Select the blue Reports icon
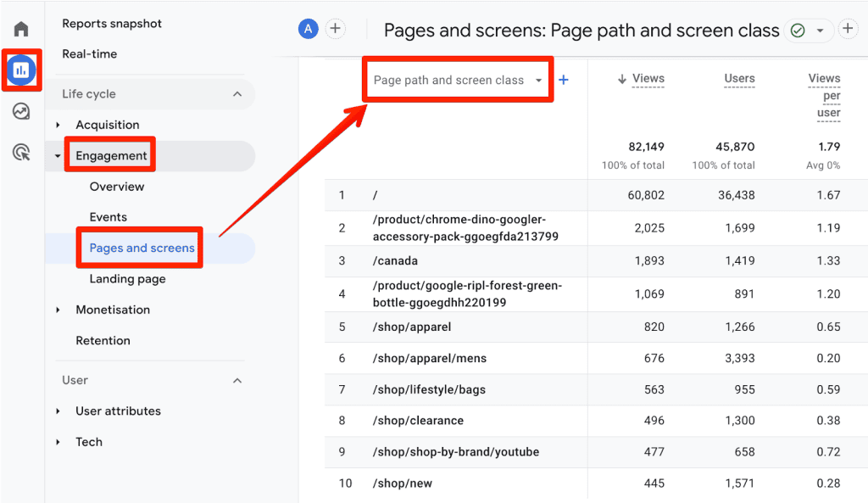This screenshot has height=503, width=868. (x=19, y=70)
